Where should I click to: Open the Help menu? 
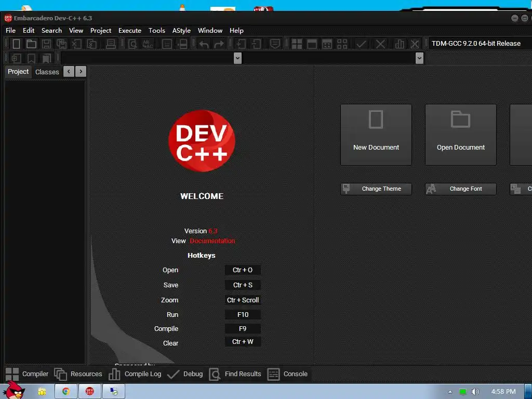pos(236,31)
